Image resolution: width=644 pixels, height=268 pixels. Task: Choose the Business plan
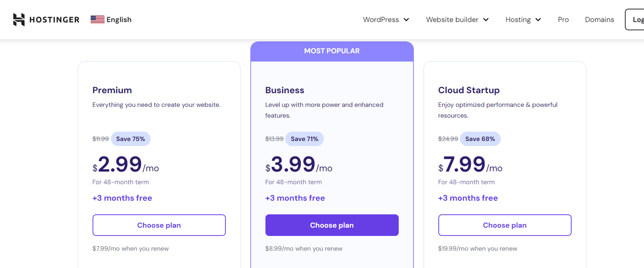point(332,225)
